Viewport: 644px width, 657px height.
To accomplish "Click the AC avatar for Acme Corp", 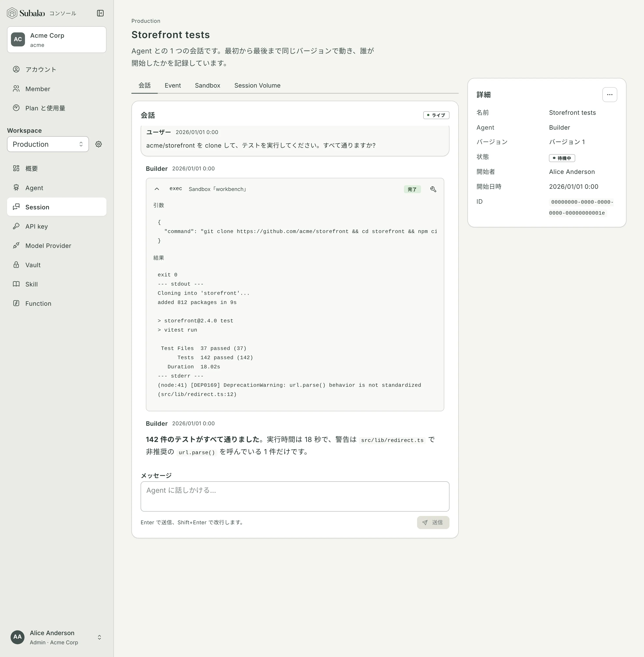I will (18, 39).
